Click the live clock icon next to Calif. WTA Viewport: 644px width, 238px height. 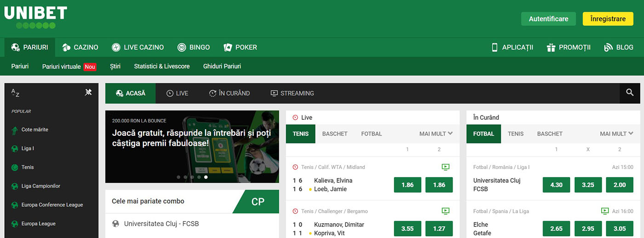coord(295,167)
